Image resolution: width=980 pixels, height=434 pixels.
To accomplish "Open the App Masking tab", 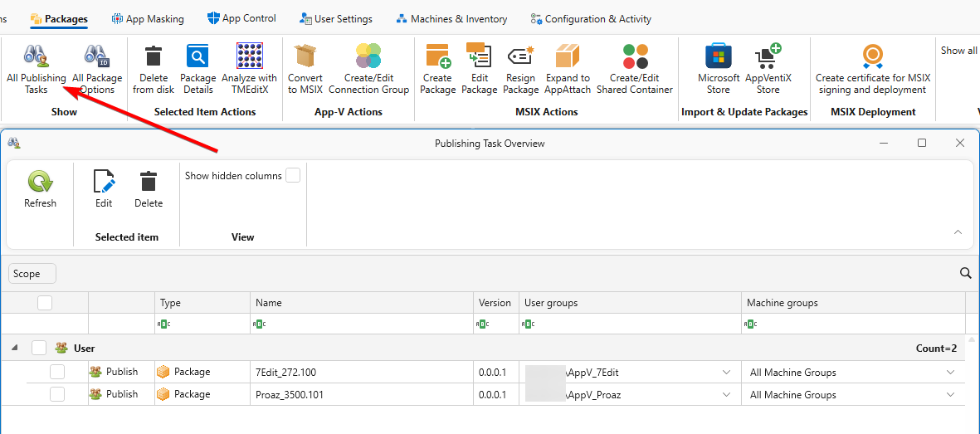I will (148, 19).
